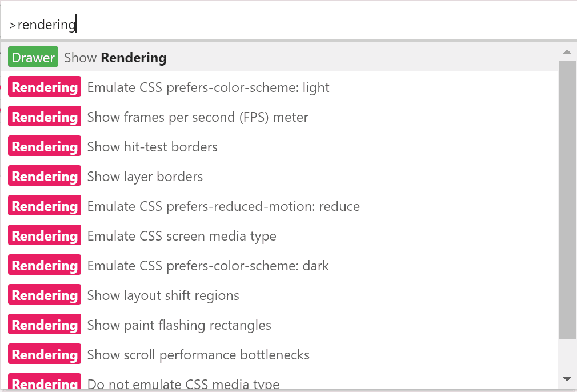The width and height of the screenshot is (577, 392).
Task: Select Show layout shift regions command
Action: 163,295
